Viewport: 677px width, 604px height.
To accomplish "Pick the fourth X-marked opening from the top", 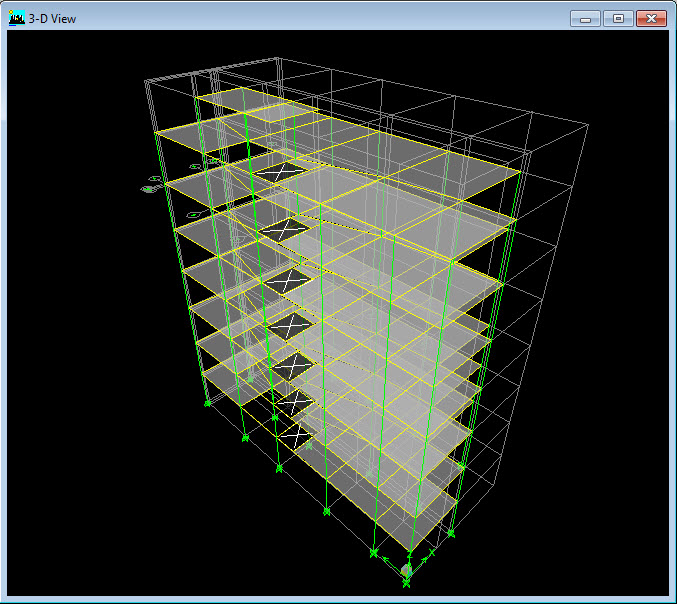I will pyautogui.click(x=289, y=324).
